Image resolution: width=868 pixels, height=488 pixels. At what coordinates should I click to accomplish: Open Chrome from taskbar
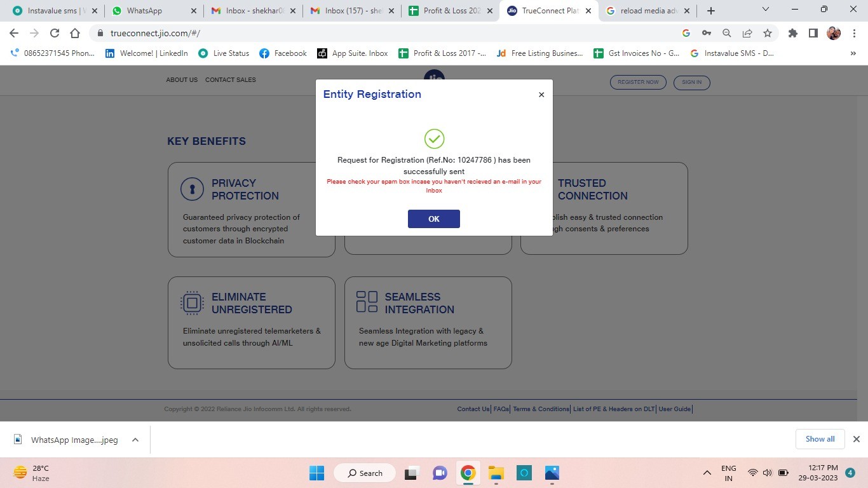coord(468,473)
